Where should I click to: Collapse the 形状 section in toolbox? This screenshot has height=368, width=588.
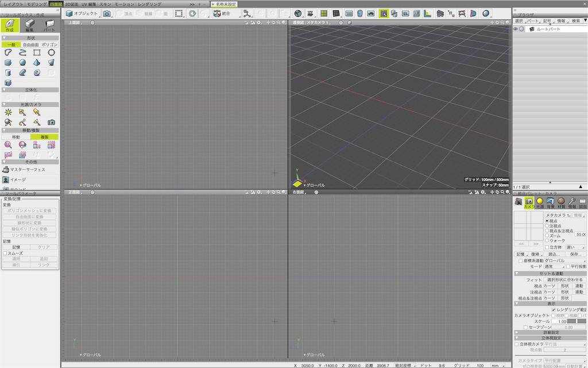(x=4, y=38)
